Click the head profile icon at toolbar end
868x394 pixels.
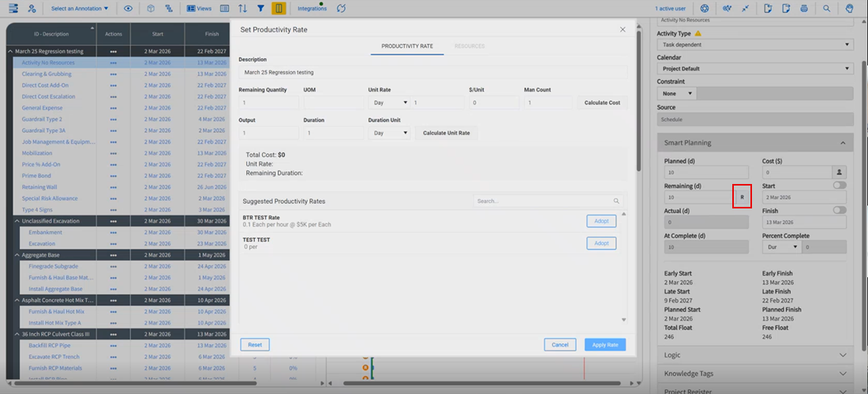click(849, 9)
